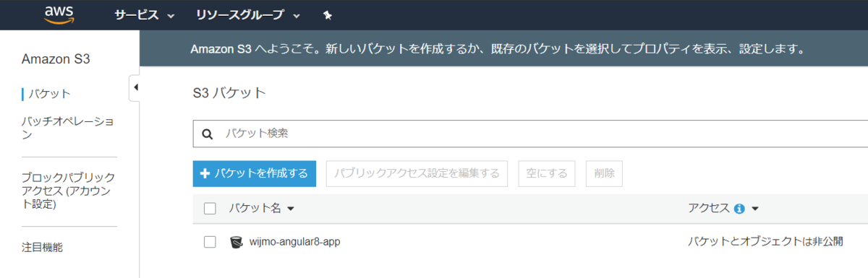
Task: Open the リソースグループ dropdown menu
Action: click(249, 15)
